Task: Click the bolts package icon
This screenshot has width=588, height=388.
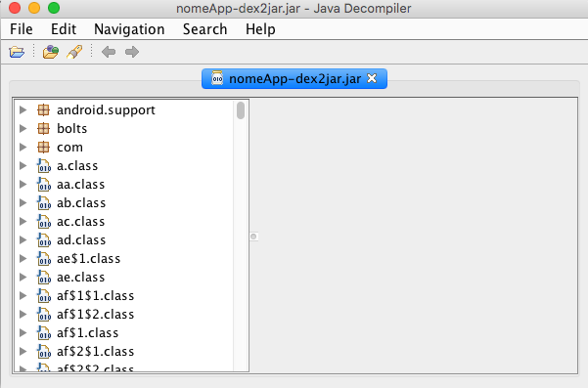Action: pos(43,128)
